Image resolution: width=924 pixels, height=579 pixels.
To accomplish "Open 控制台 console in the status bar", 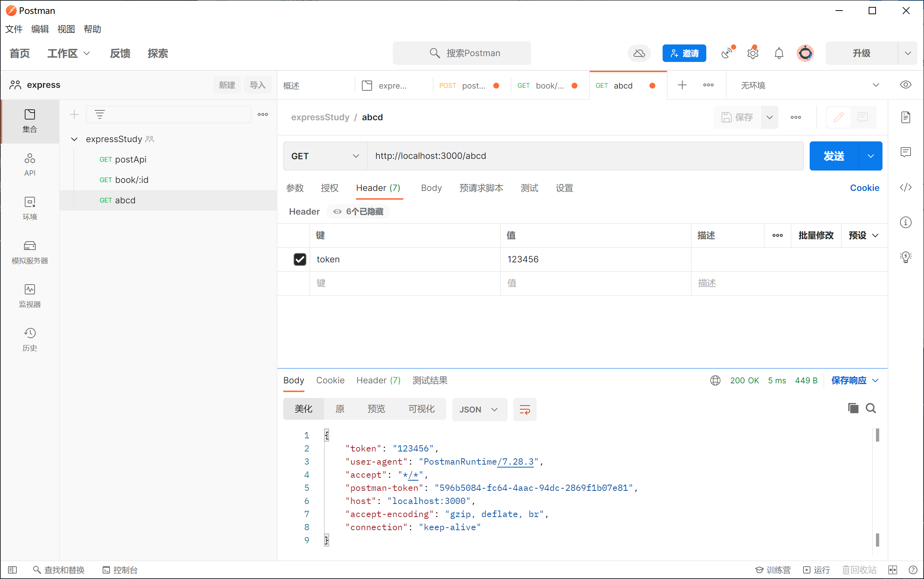I will tap(120, 570).
